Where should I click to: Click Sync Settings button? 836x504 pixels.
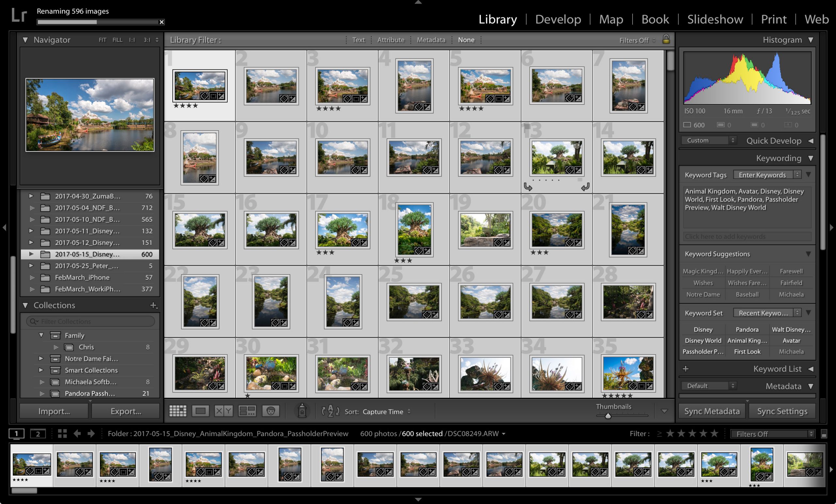click(x=782, y=411)
